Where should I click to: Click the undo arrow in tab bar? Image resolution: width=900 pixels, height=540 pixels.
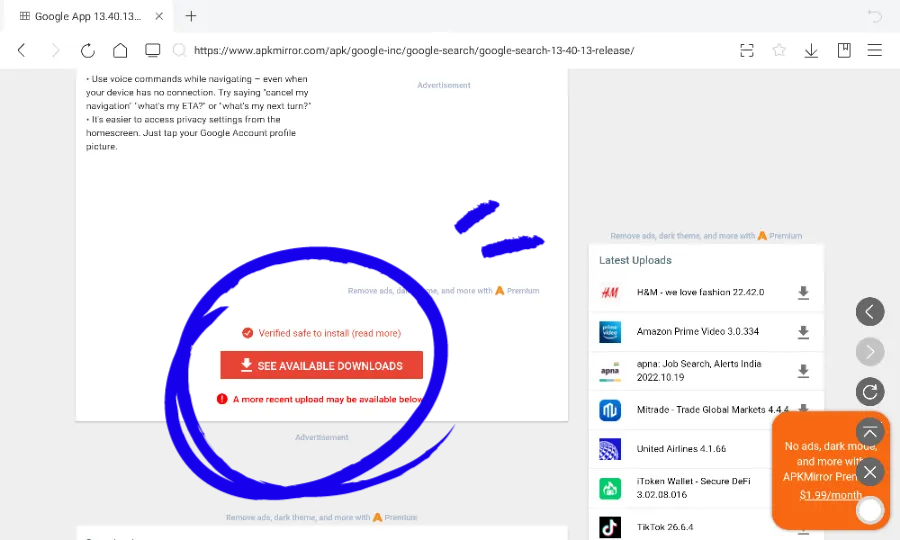874,16
